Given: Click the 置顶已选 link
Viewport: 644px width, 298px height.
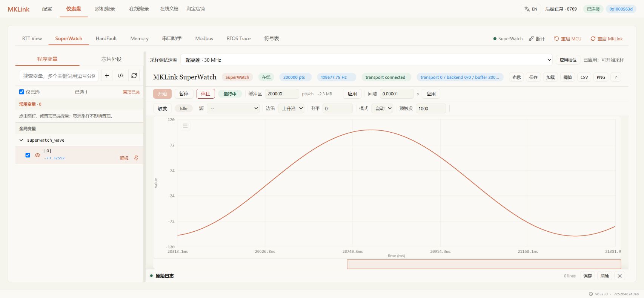Looking at the screenshot, I should click(x=131, y=92).
